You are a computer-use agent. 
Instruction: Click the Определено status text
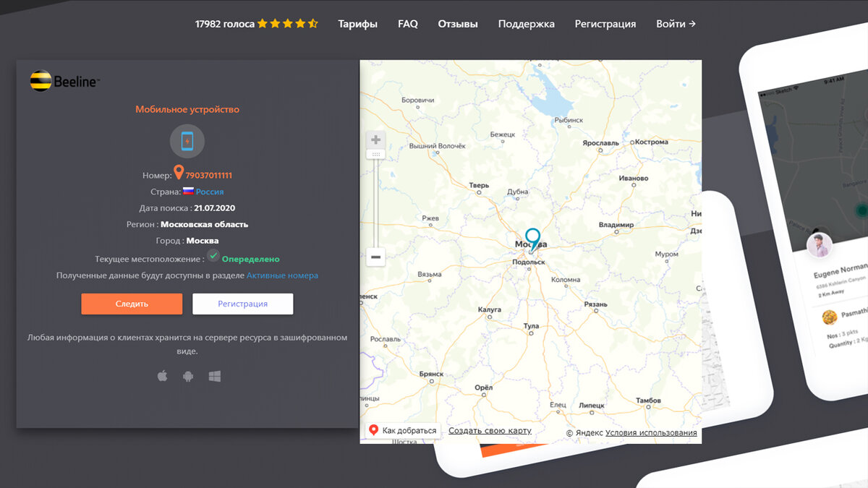pos(250,259)
